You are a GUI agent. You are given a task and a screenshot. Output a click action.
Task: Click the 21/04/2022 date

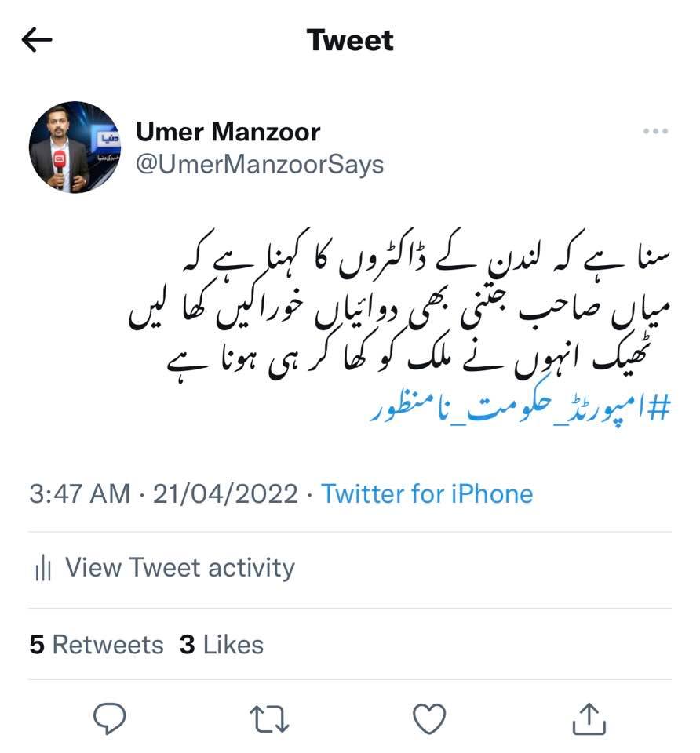[x=225, y=493]
